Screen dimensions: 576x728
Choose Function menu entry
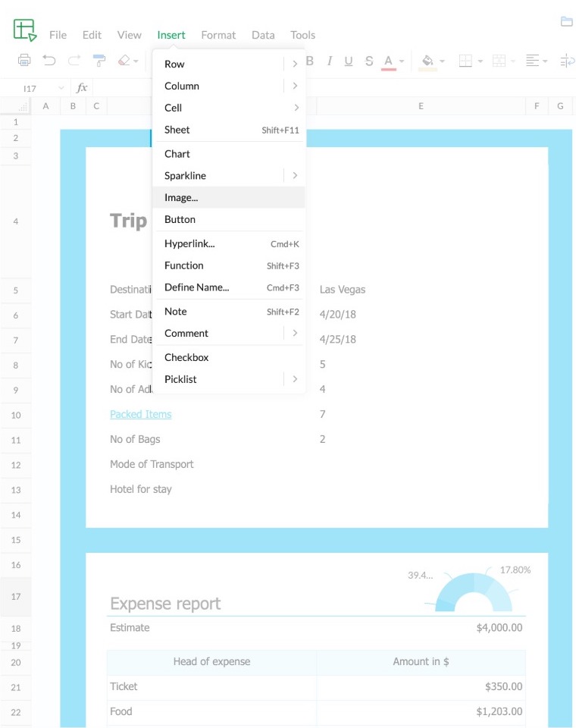229,265
